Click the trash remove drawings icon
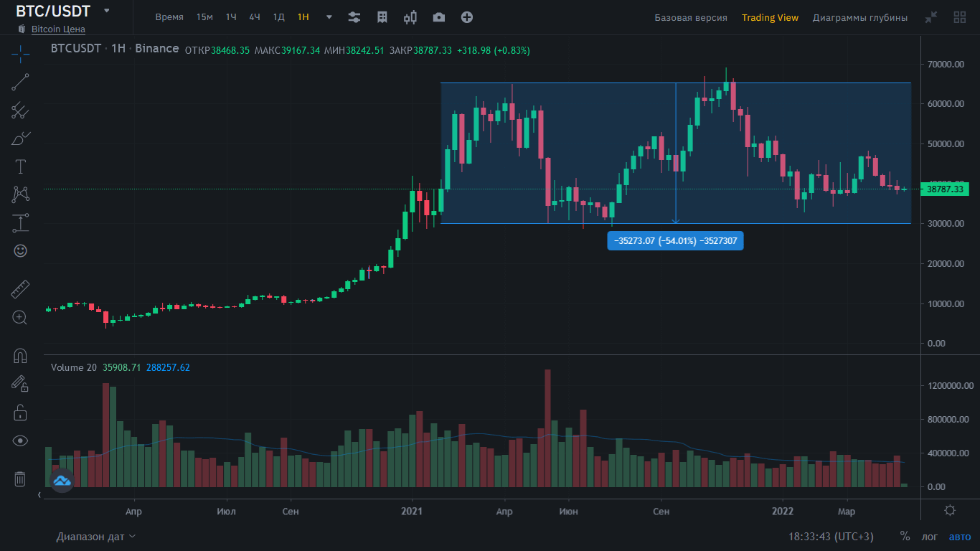The image size is (980, 551). 20,479
